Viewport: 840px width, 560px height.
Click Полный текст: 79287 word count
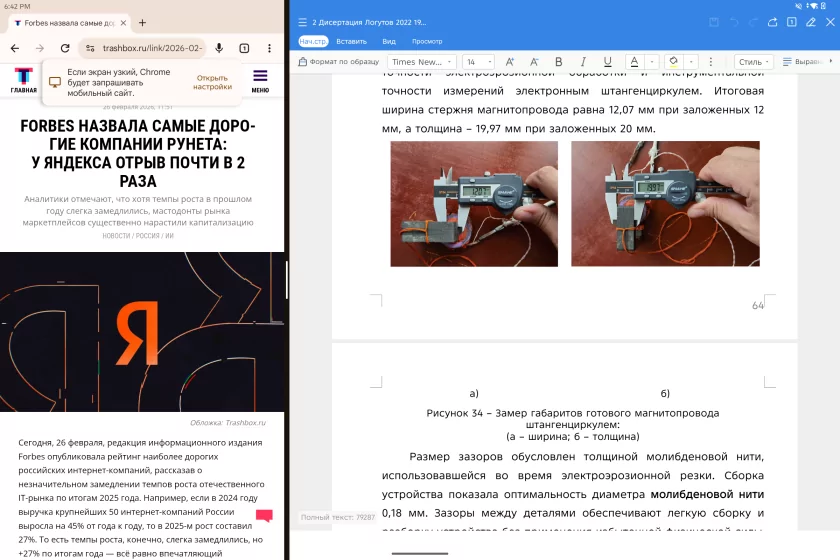(338, 517)
